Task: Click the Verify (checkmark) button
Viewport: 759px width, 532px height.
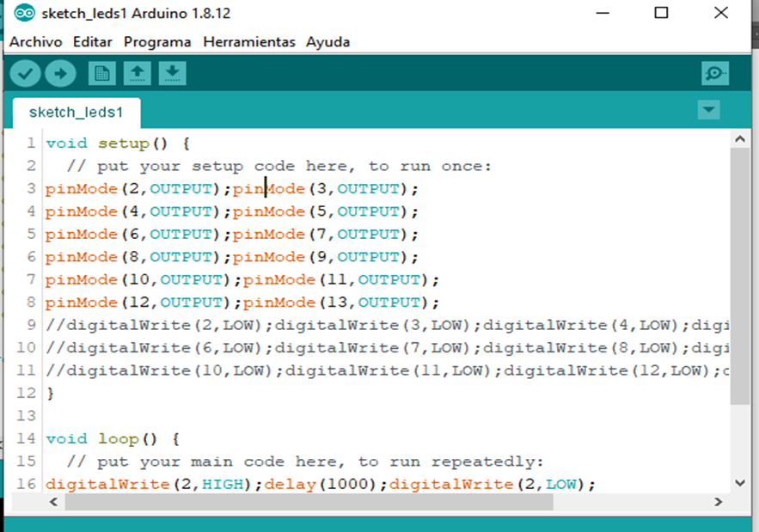Action: 26,74
